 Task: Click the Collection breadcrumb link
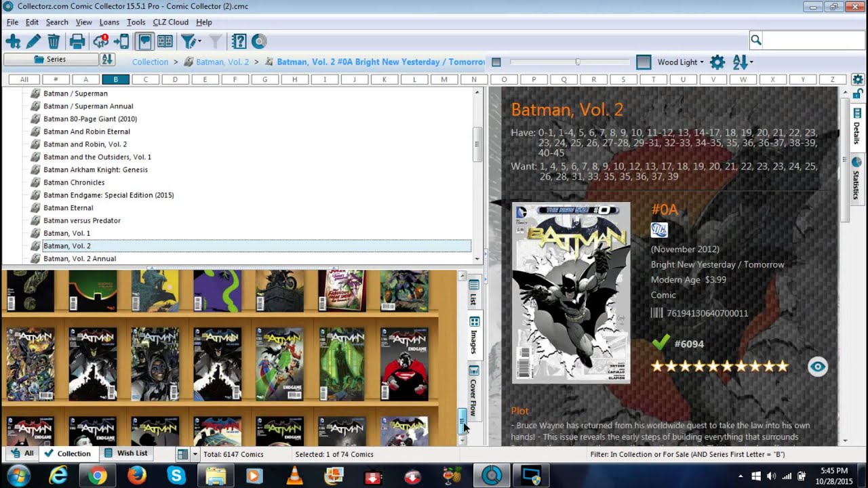(150, 62)
